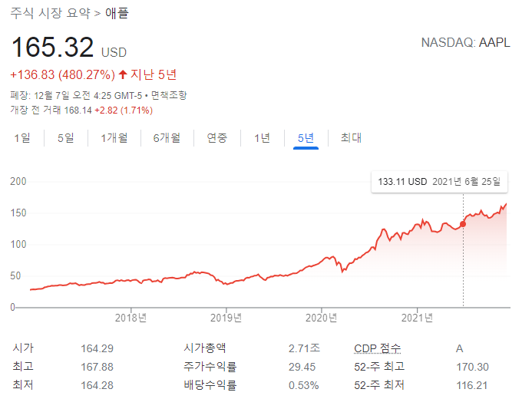
Task: Click the 2021년 axis label
Action: [417, 318]
